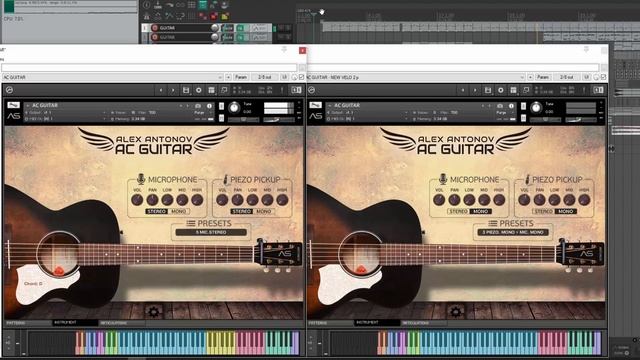Go to previous preset arrow in left Kontakt toolbar

click(x=161, y=90)
